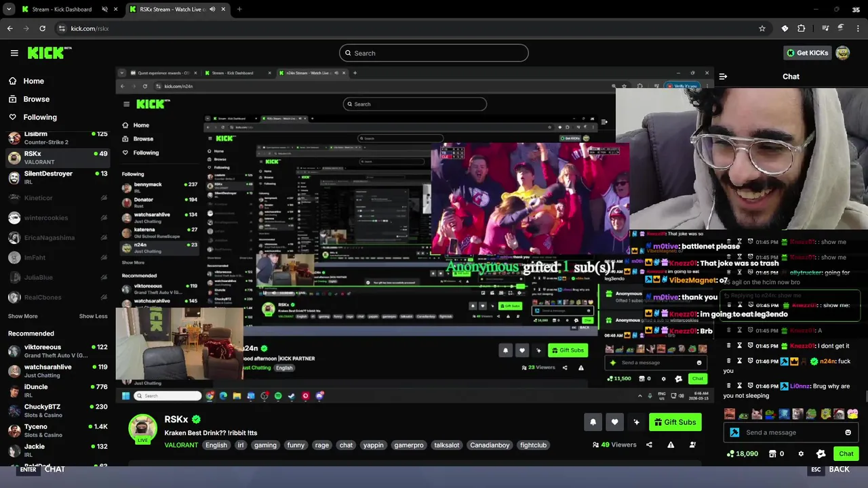
Task: Click the KICK logo
Action: coord(50,53)
